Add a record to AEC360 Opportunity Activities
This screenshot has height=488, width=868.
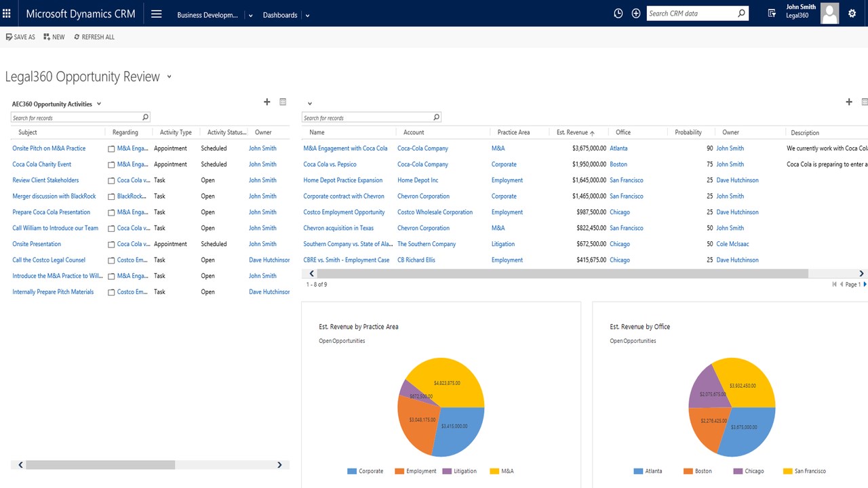267,102
